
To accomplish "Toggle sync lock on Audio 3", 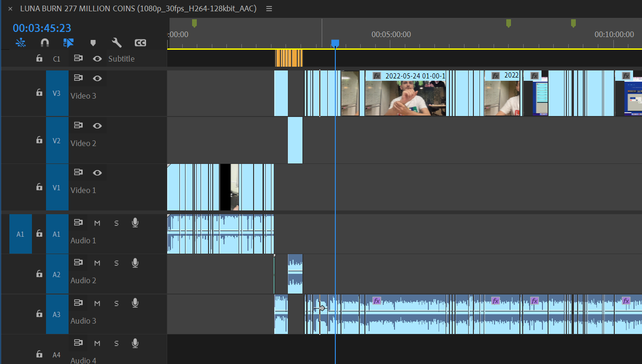I will [78, 303].
